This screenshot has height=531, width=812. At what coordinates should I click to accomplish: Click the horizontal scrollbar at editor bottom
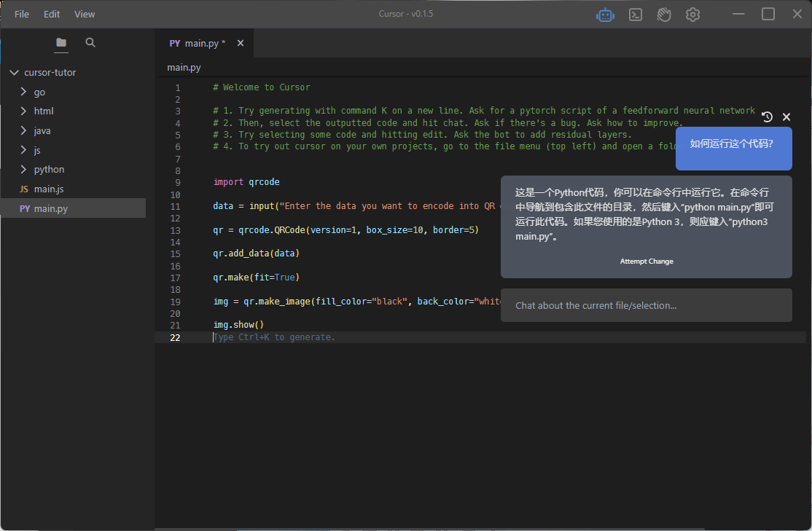[x=430, y=528]
